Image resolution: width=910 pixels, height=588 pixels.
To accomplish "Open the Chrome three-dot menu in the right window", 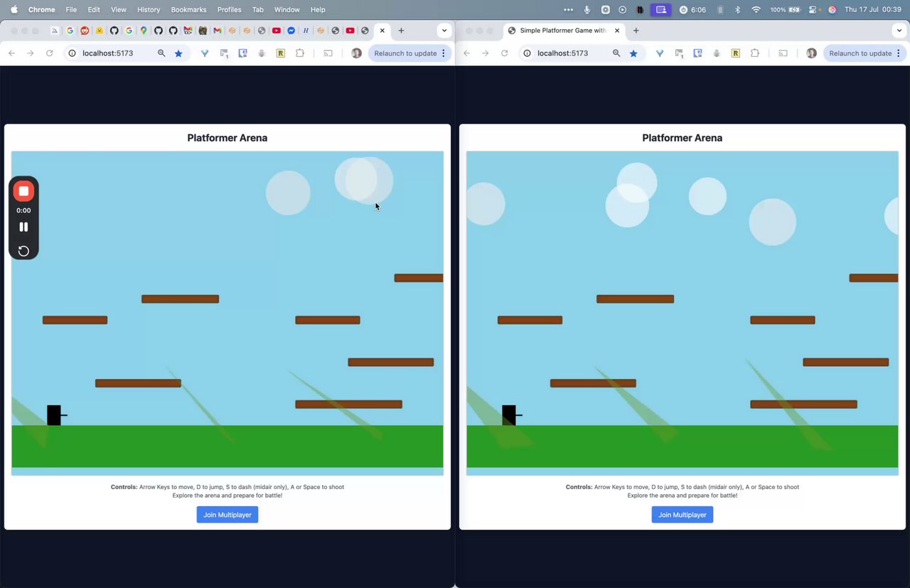I will (899, 53).
